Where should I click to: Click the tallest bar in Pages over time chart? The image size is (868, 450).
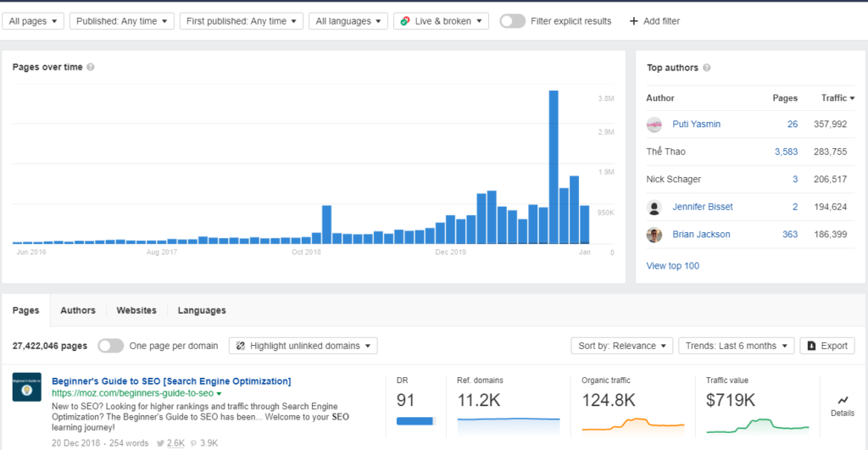(554, 167)
